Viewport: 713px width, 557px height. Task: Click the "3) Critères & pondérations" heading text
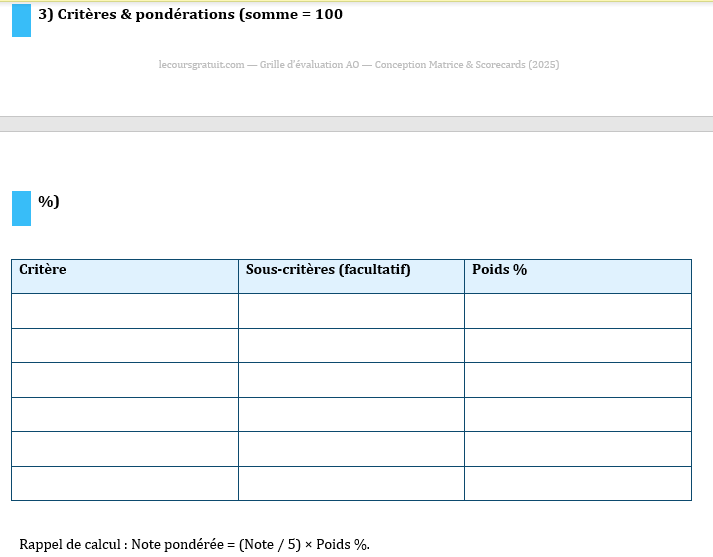(190, 15)
